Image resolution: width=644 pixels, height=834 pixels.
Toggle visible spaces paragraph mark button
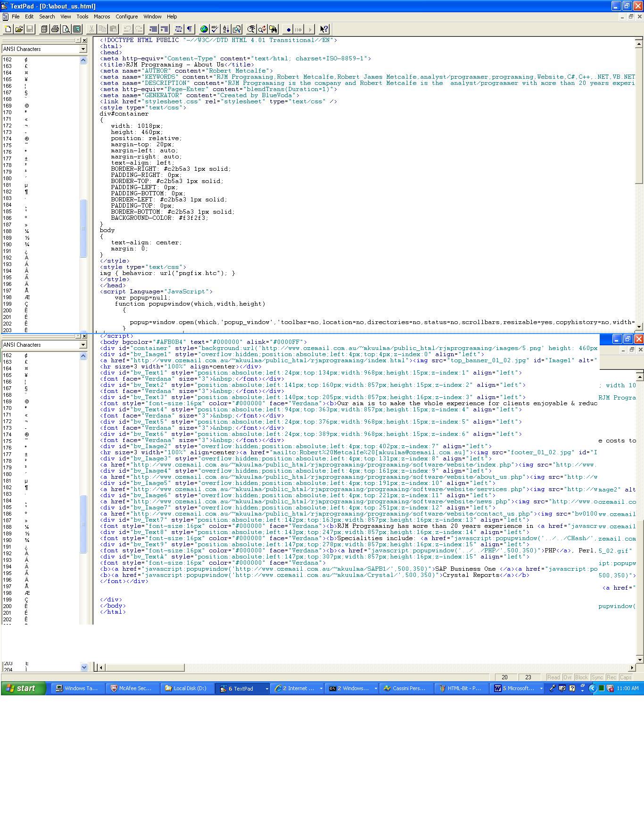(189, 29)
